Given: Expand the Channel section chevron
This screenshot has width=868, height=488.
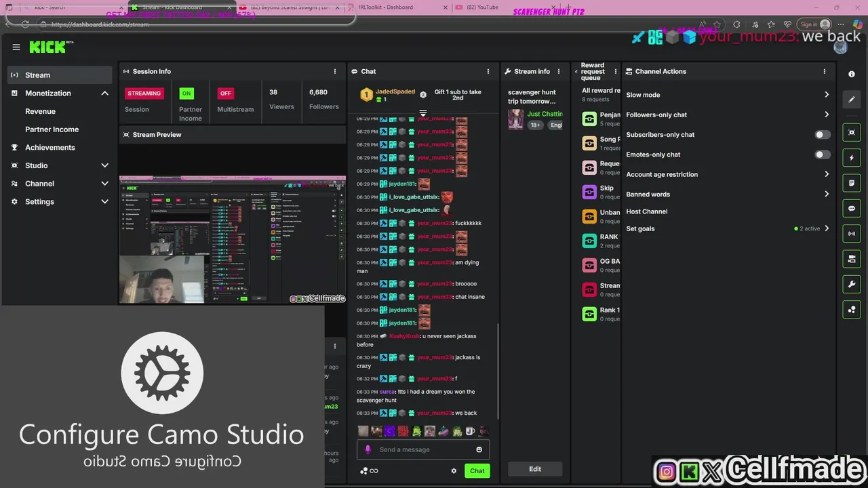Looking at the screenshot, I should click(x=104, y=184).
